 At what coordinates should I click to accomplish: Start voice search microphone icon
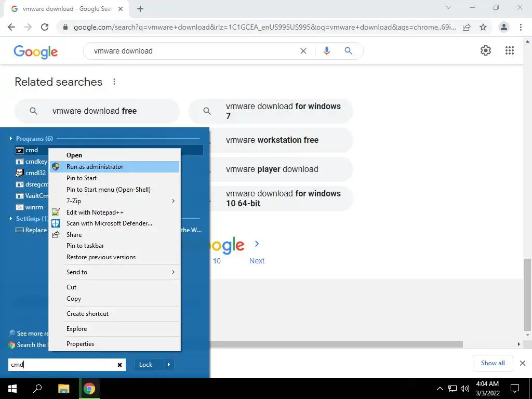point(327,51)
